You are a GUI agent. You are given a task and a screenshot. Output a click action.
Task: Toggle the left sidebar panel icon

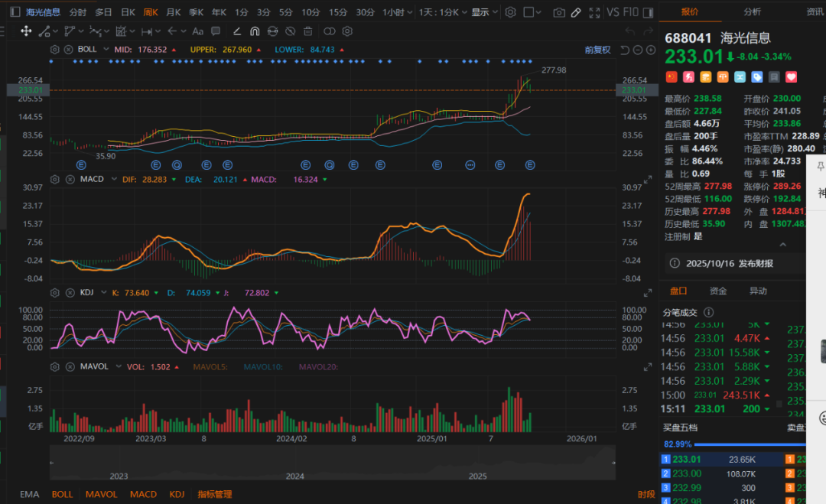tap(15, 12)
